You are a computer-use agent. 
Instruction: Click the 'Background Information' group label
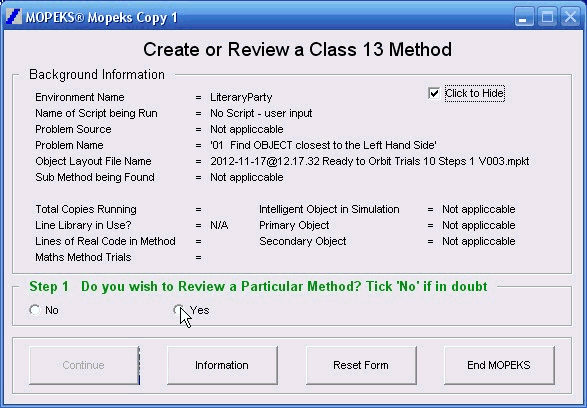(x=97, y=74)
